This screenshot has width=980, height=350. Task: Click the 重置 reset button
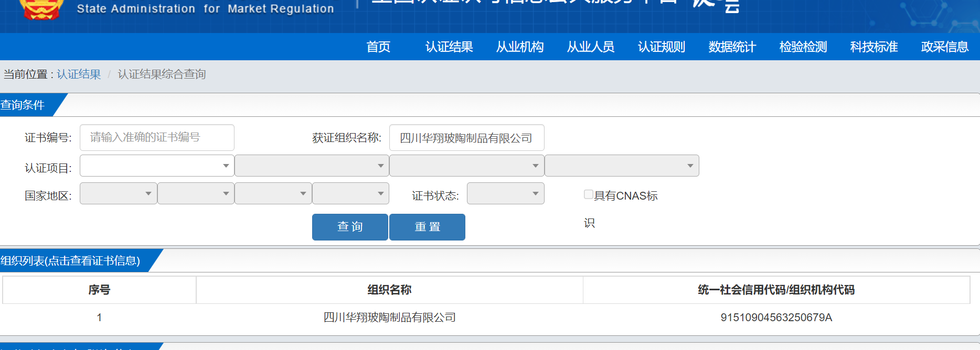tap(427, 227)
